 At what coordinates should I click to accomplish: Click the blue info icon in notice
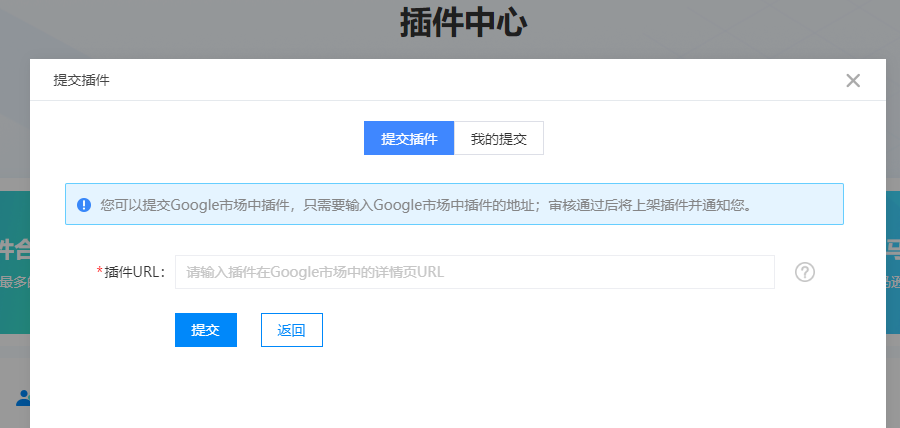coord(84,205)
